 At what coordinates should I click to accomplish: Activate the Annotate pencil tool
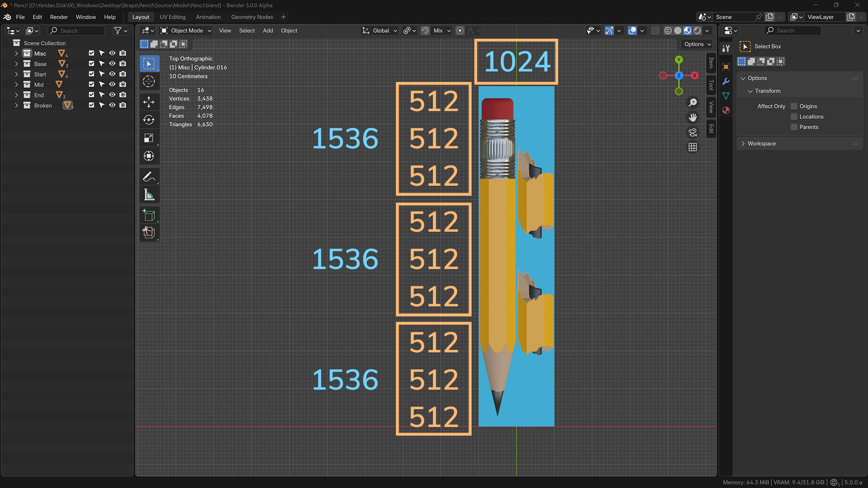[149, 177]
